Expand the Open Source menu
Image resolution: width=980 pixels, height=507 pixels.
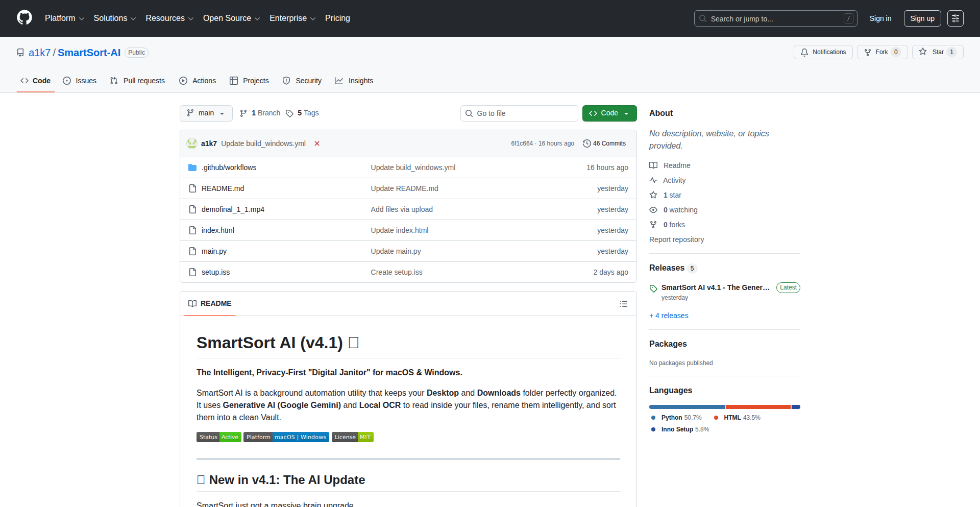(231, 18)
